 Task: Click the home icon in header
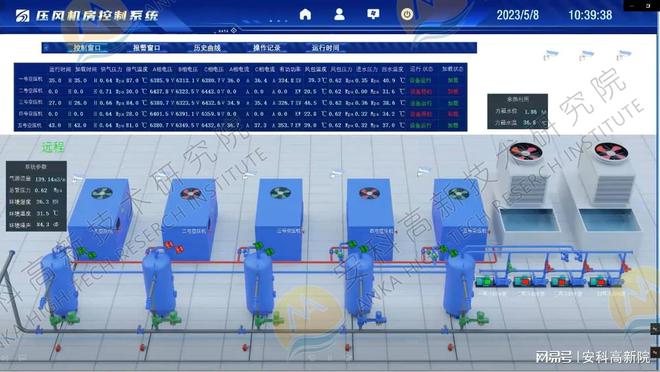[305, 14]
